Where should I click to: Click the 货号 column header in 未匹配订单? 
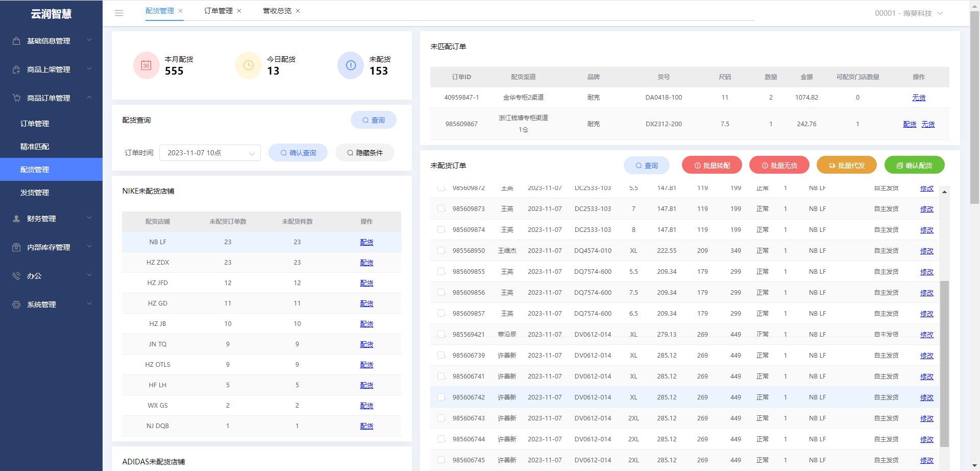[664, 77]
